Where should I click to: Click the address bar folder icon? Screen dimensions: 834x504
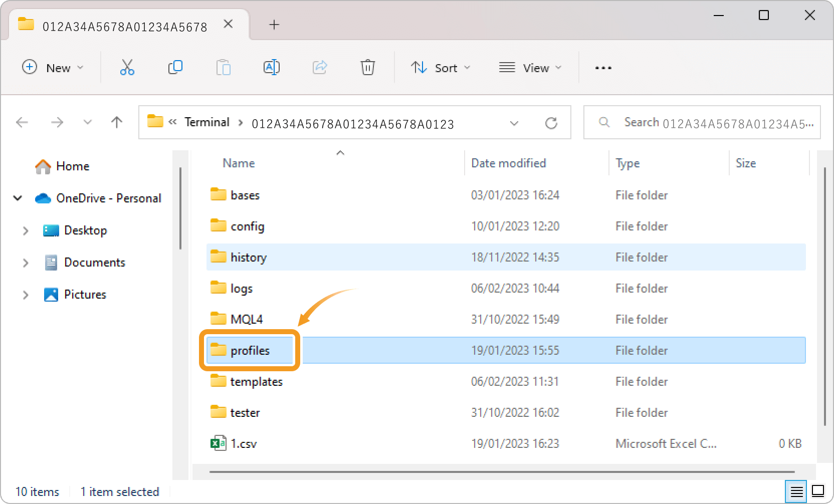tap(155, 121)
